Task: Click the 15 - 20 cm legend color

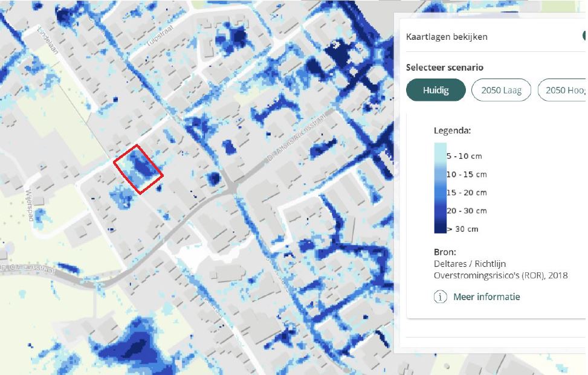Action: tap(440, 192)
